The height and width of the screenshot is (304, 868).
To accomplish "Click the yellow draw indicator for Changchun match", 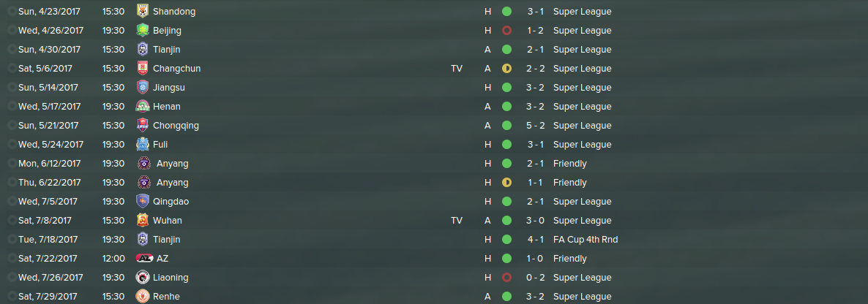I will click(x=506, y=69).
